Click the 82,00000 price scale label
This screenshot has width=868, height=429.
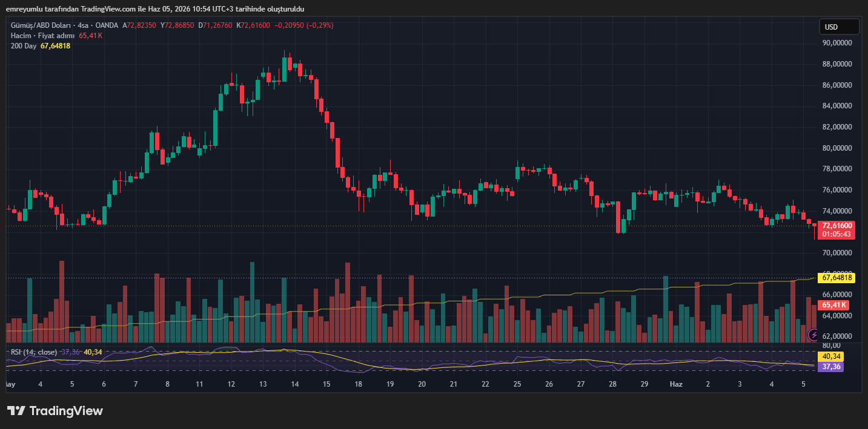[836, 127]
